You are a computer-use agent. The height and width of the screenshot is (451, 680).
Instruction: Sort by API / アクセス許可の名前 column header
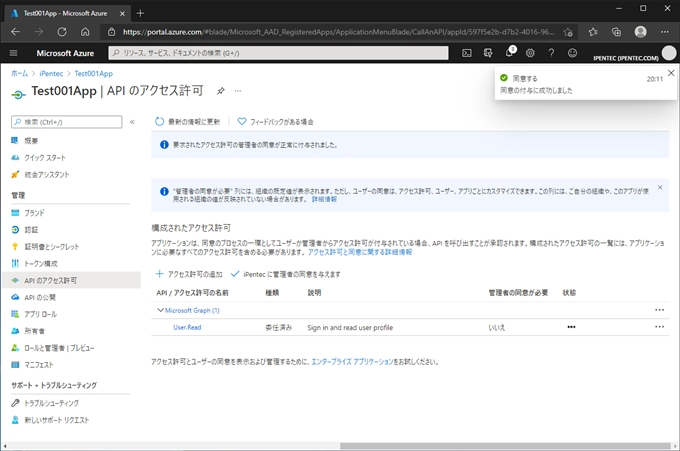pos(192,293)
